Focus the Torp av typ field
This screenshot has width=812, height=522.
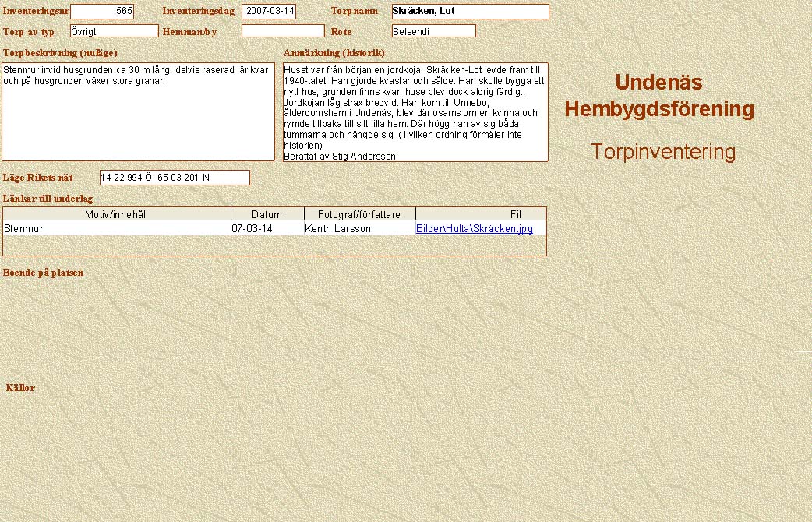click(x=114, y=31)
